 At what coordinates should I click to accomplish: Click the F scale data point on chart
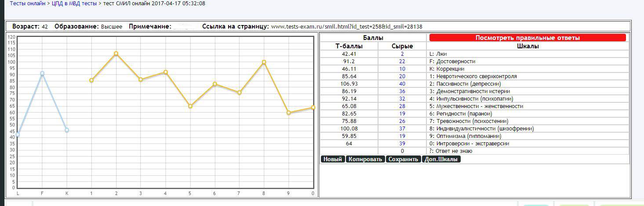pyautogui.click(x=42, y=74)
